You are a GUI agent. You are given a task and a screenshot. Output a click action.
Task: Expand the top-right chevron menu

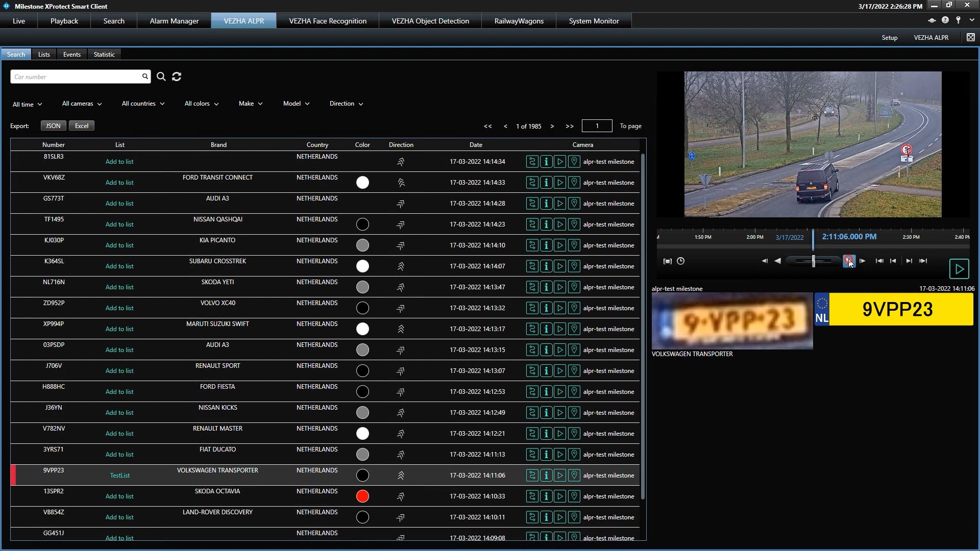(972, 20)
